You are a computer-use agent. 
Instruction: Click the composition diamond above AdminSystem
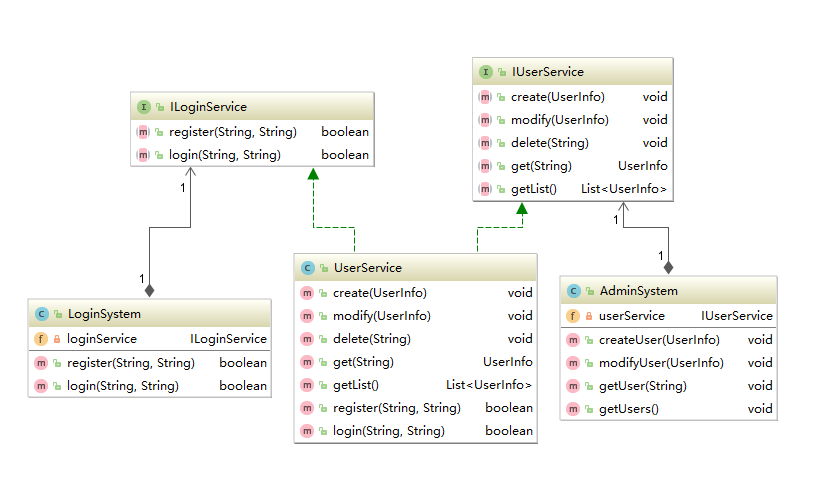coord(669,268)
